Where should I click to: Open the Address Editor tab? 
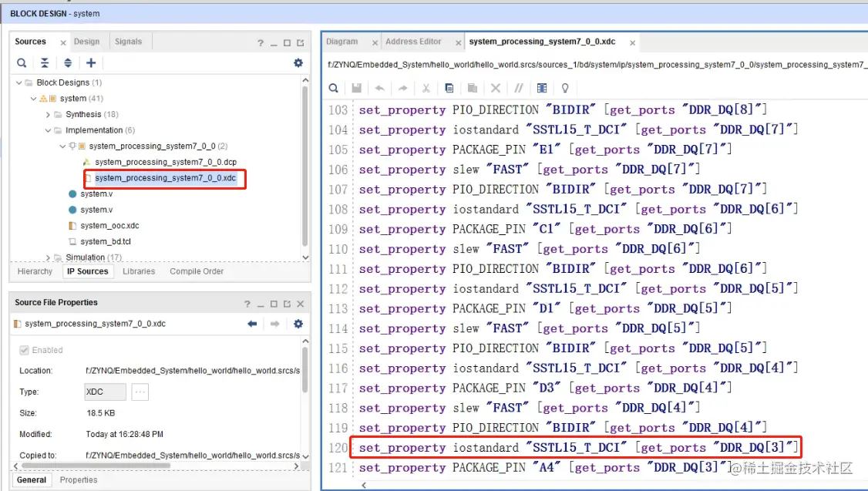coord(413,42)
